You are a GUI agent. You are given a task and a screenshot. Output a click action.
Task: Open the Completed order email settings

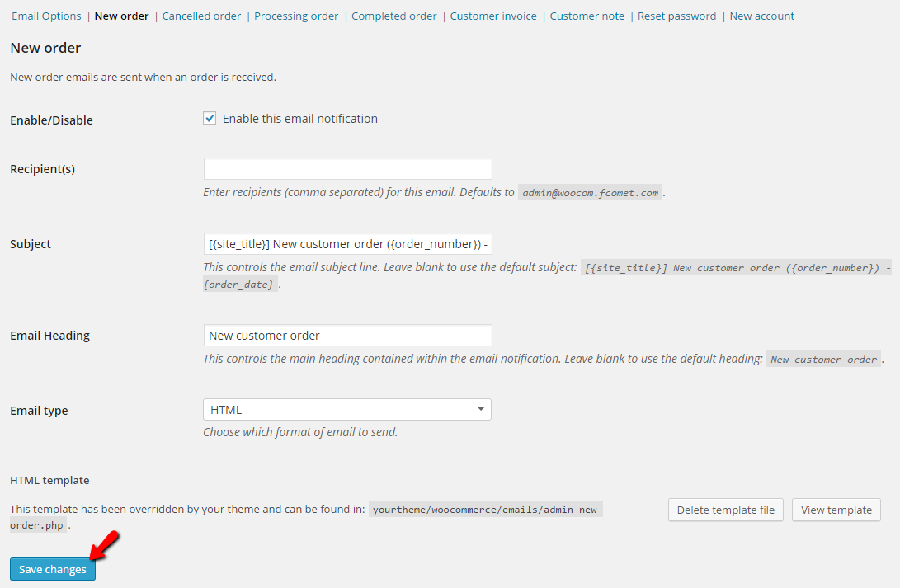393,16
